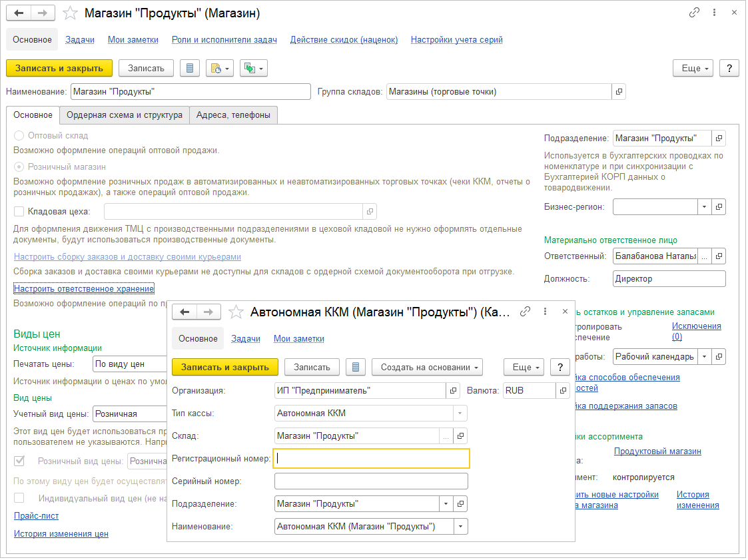The image size is (748, 560).
Task: Click the back arrow in the main window
Action: 19,13
